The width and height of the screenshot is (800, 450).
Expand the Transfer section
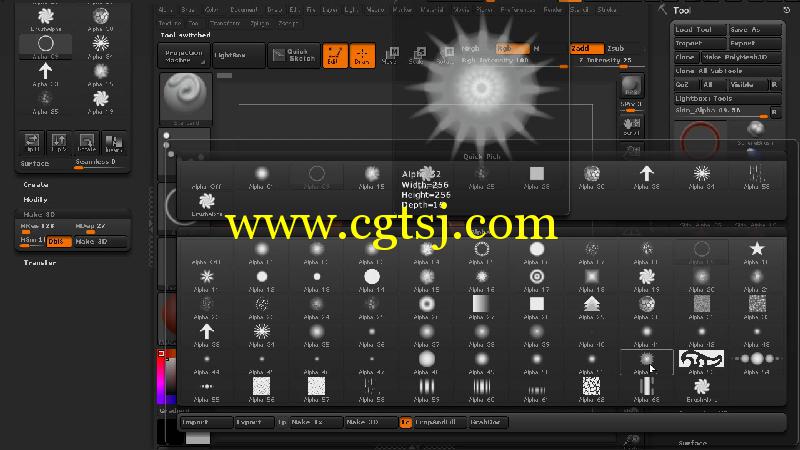pos(40,263)
